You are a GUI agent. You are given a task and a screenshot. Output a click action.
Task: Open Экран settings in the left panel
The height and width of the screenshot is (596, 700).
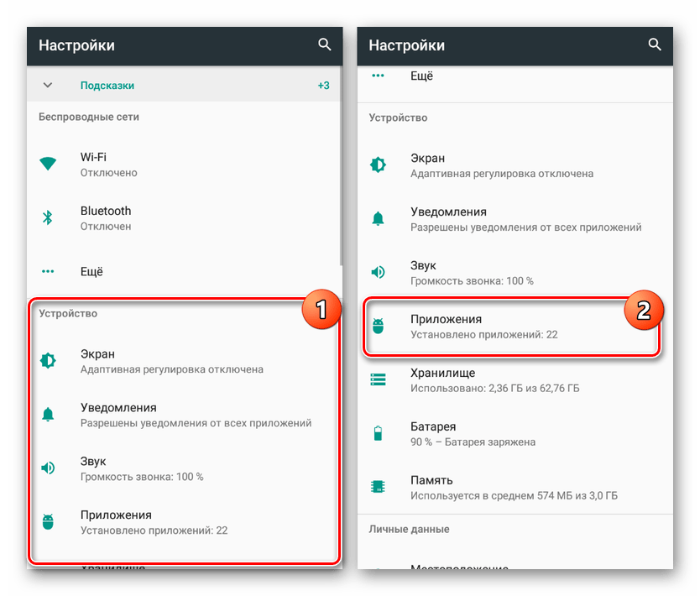click(x=185, y=361)
